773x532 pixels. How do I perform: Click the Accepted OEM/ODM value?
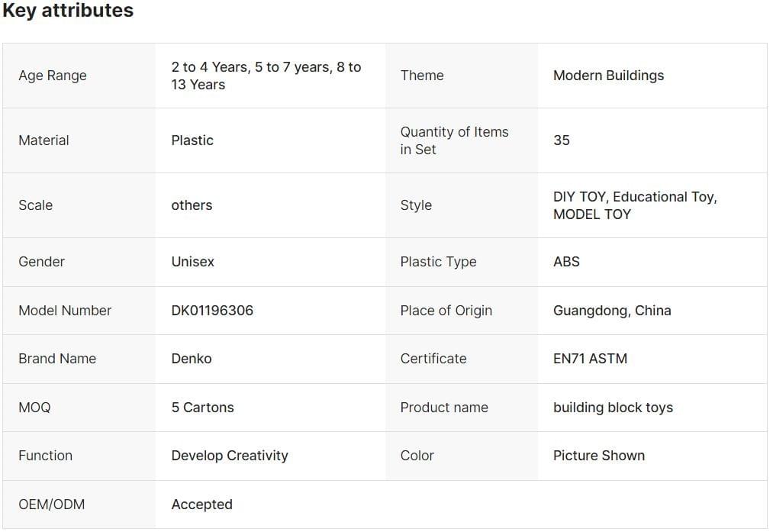point(201,505)
